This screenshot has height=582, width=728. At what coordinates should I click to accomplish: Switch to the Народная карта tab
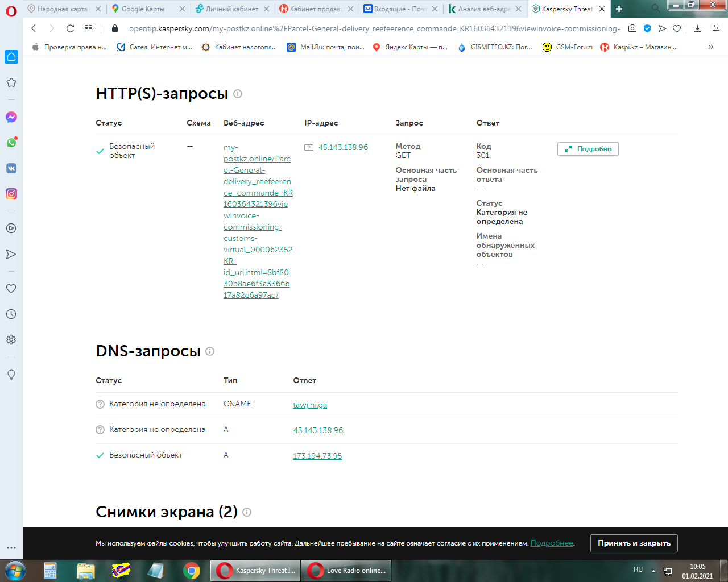[64, 9]
